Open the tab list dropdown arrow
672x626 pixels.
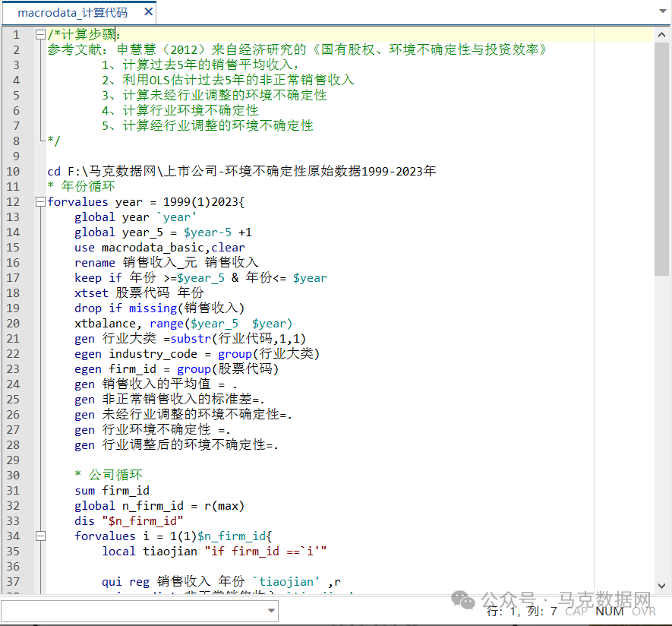[x=663, y=11]
